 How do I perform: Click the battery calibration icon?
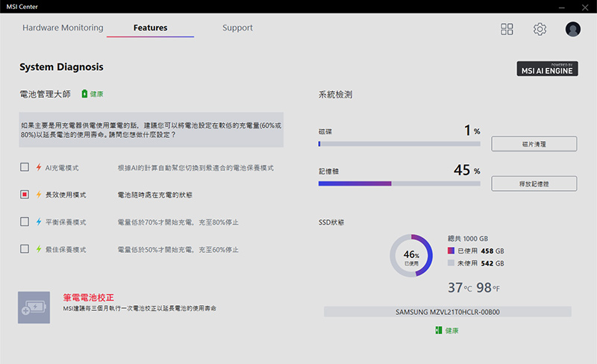(34, 307)
